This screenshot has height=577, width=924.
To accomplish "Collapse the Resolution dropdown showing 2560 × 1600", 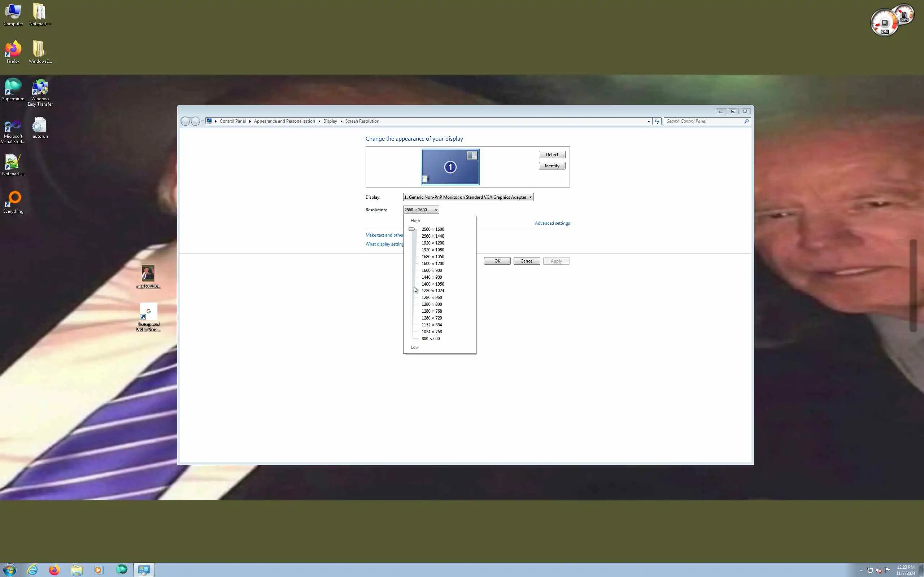I will 421,210.
